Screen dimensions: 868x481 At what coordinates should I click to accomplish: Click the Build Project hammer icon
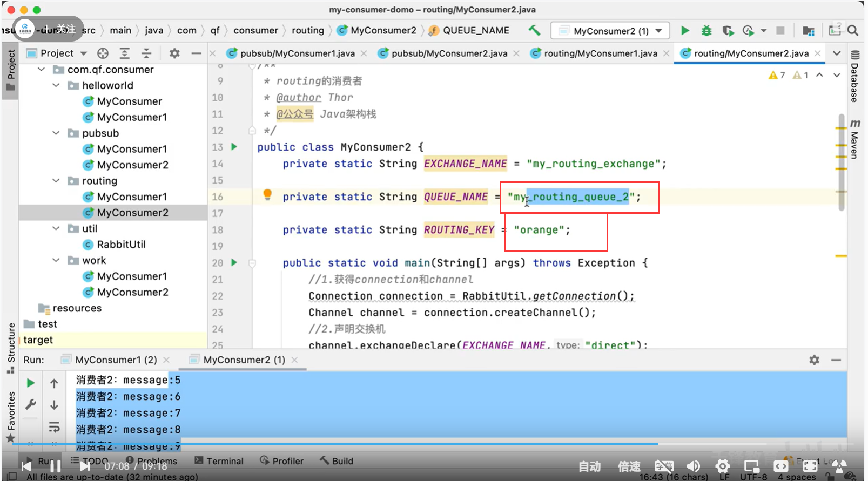[x=534, y=30]
